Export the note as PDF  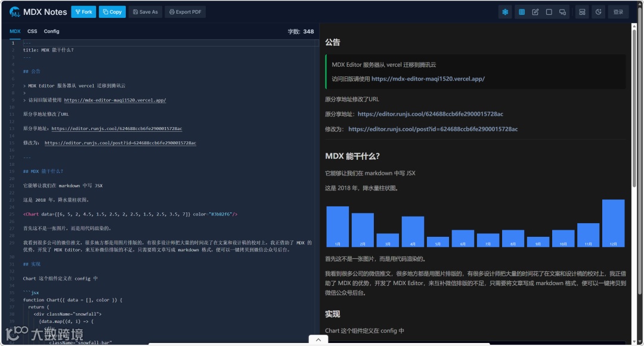point(185,12)
